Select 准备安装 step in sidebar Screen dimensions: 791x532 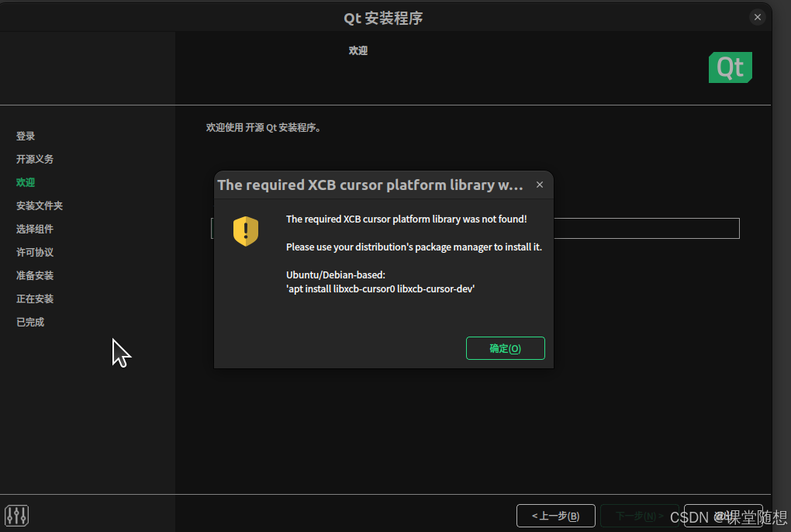[x=35, y=275]
